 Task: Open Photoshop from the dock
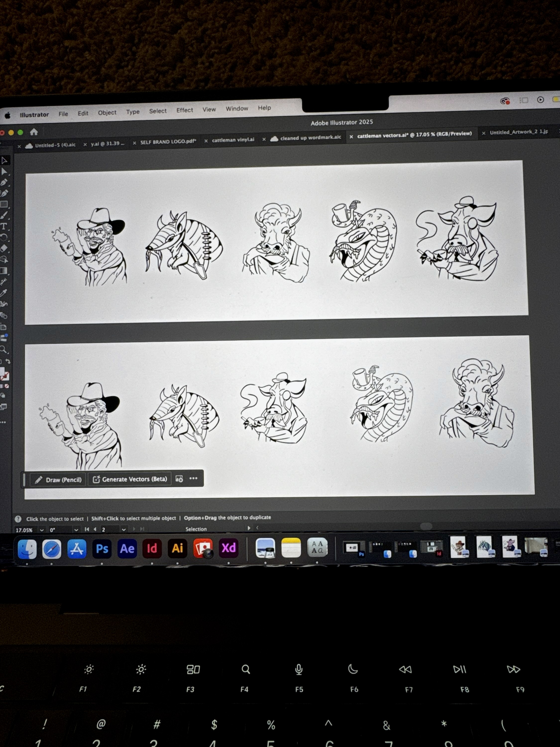[102, 549]
